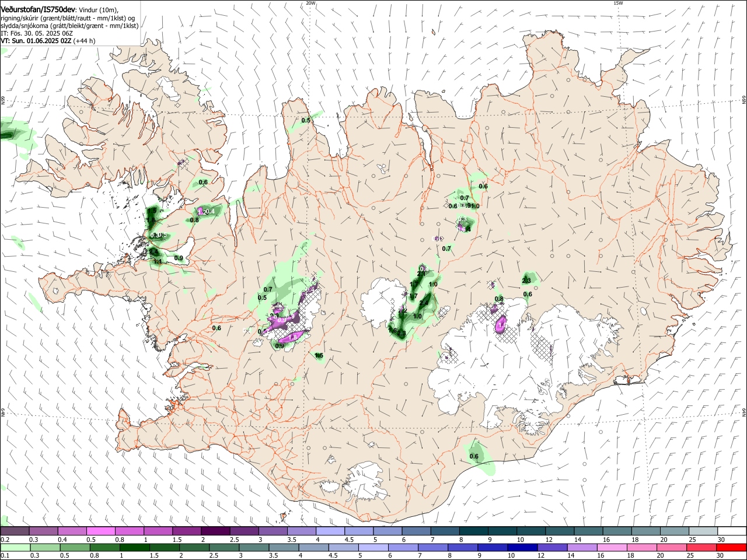Click the "9" label in the upper legend row
This screenshot has height=560, width=747.
click(x=490, y=540)
